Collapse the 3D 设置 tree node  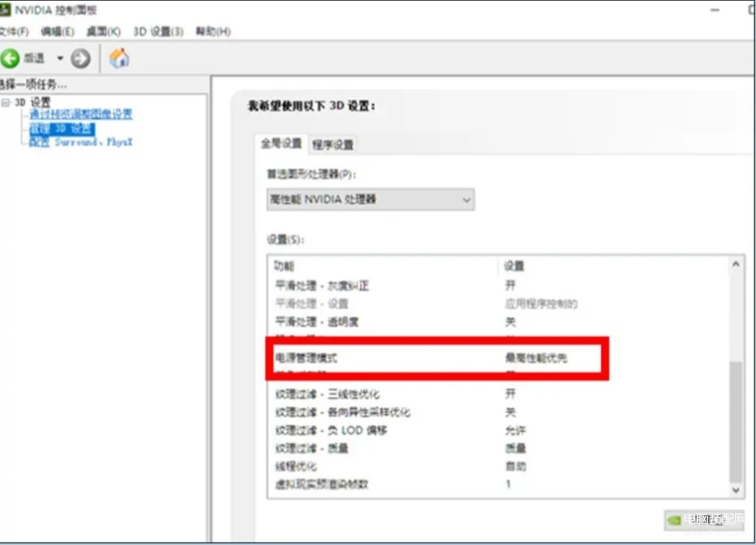coord(5,102)
